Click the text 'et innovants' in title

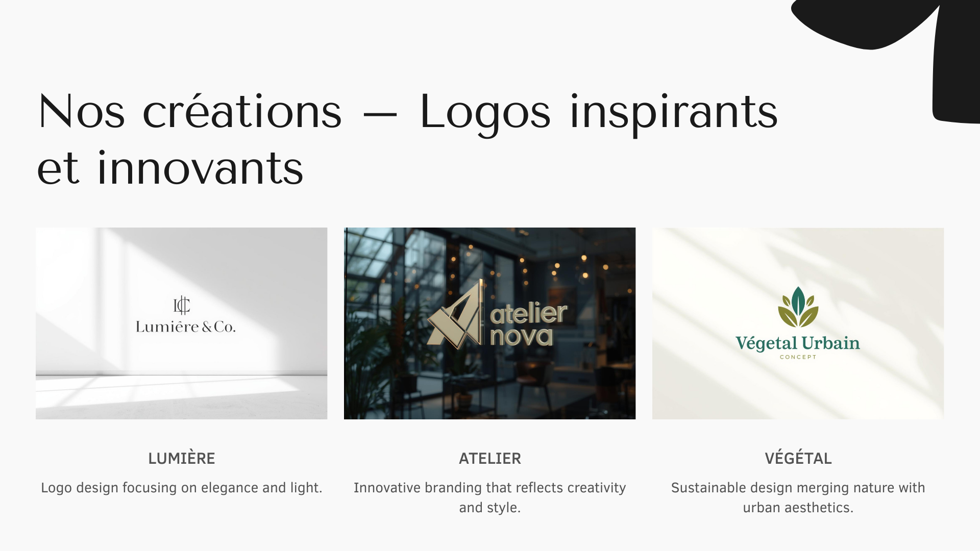(x=170, y=168)
